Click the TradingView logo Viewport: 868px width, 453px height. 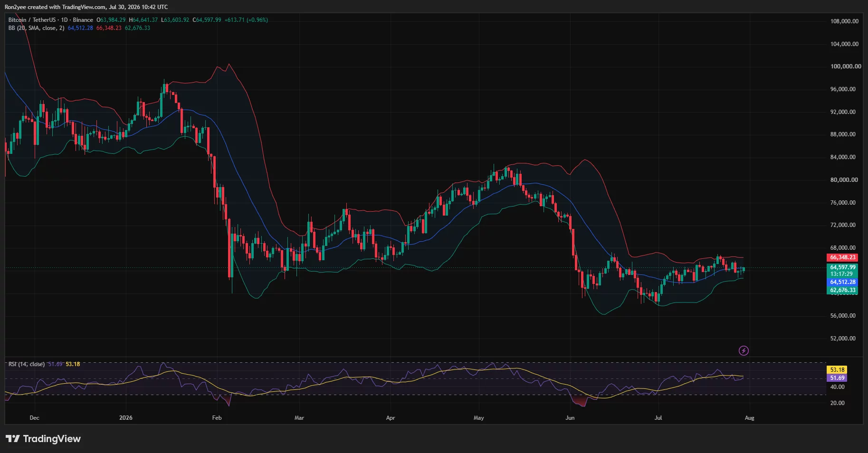[x=43, y=439]
